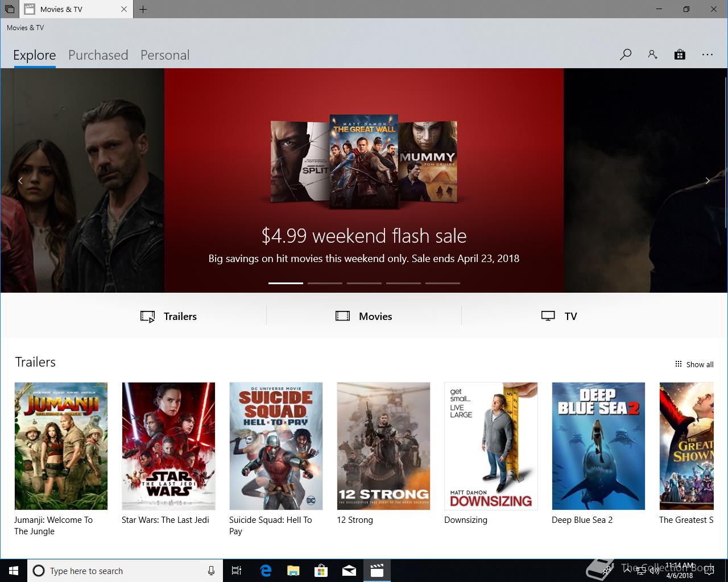Click the 12 Strong title text

click(x=355, y=520)
